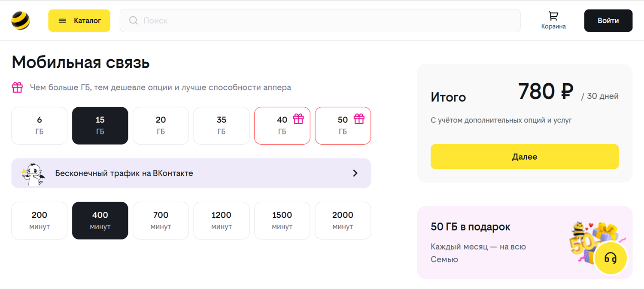
Task: Click the gift icon on the 40 ГБ option
Action: (298, 119)
